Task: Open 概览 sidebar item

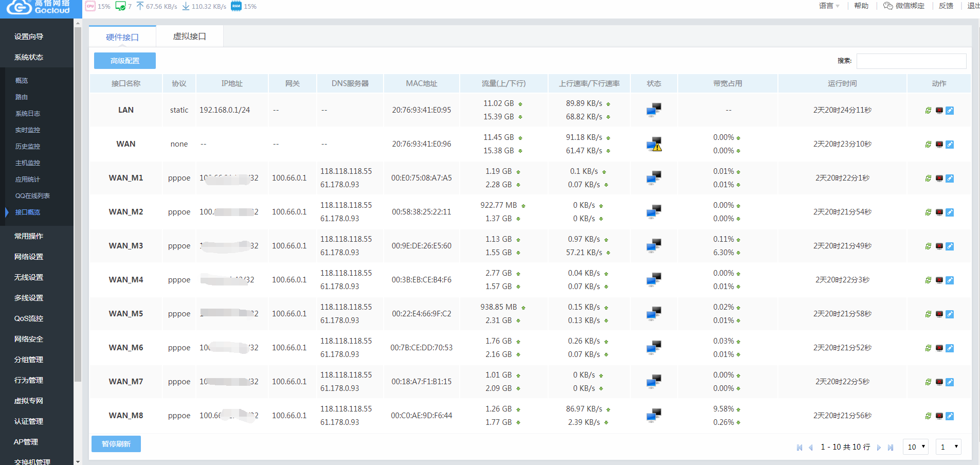Action: point(22,81)
